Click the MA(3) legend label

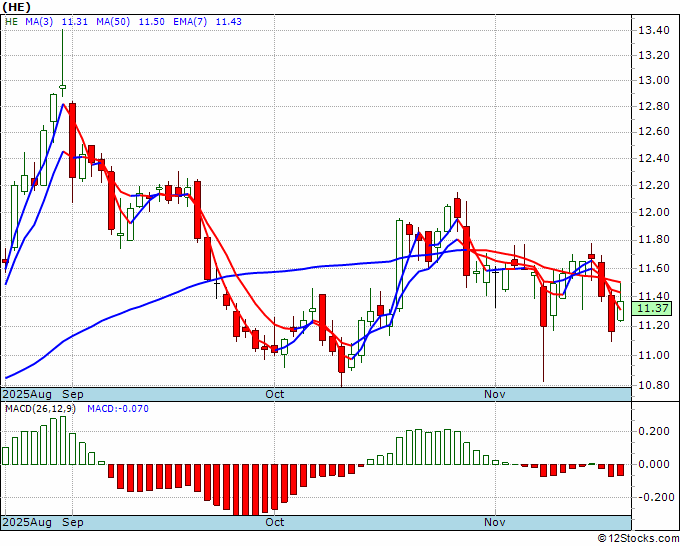tap(39, 22)
